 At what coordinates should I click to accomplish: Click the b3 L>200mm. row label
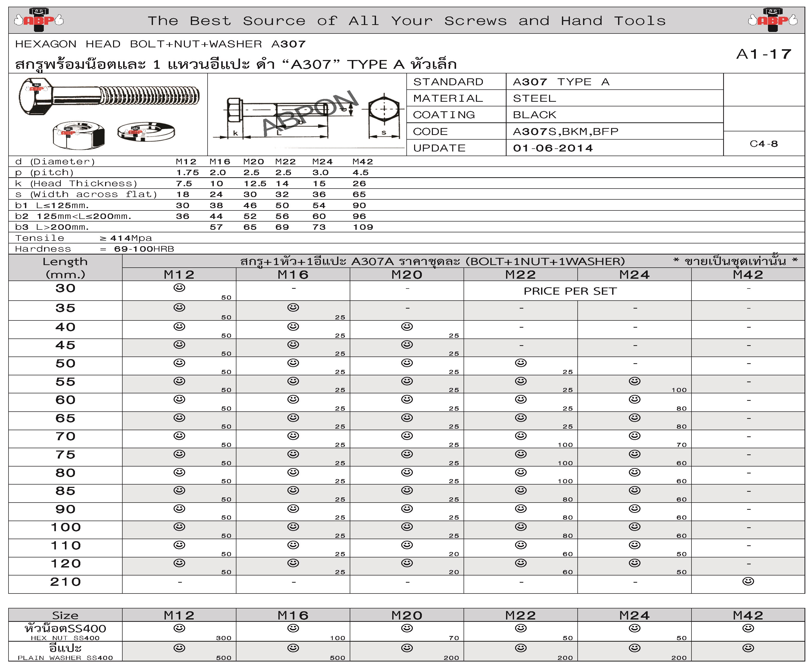[52, 227]
